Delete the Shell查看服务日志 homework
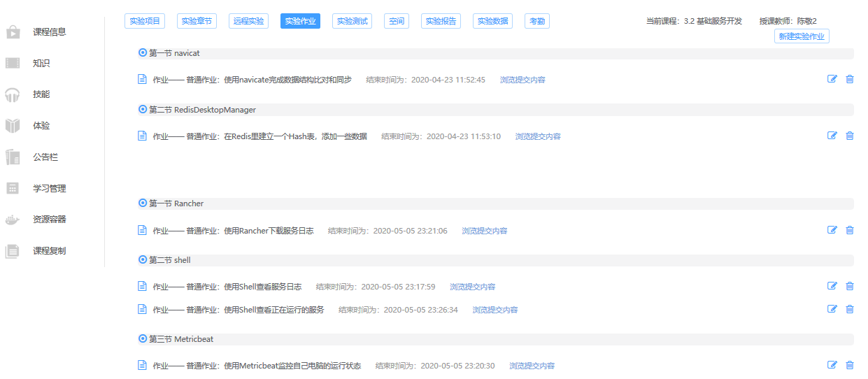This screenshot has height=379, width=868. (850, 286)
